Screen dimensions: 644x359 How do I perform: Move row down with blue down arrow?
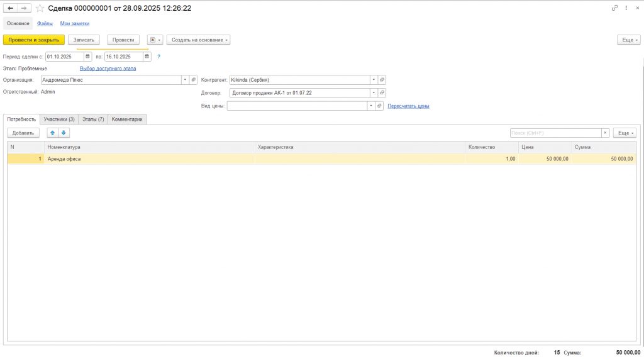click(x=64, y=133)
